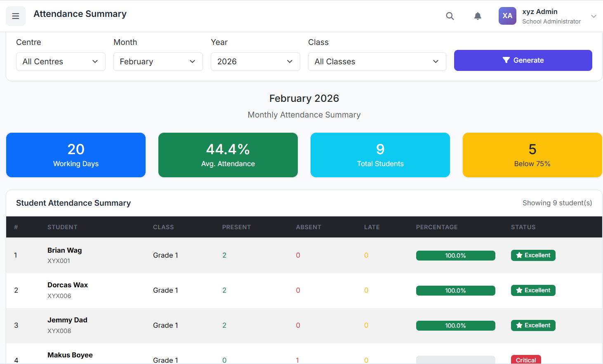Click the Working Days summary card
Screen dimensions: 603x364
pyautogui.click(x=76, y=155)
